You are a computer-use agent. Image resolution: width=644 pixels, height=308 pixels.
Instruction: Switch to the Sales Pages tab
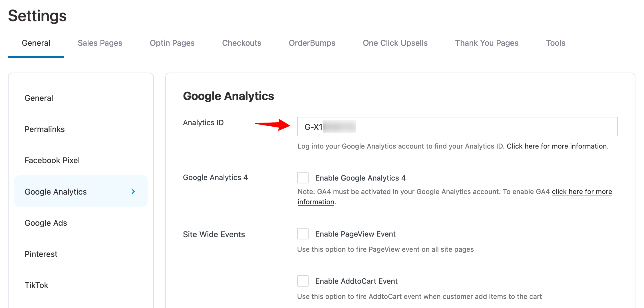(x=100, y=43)
